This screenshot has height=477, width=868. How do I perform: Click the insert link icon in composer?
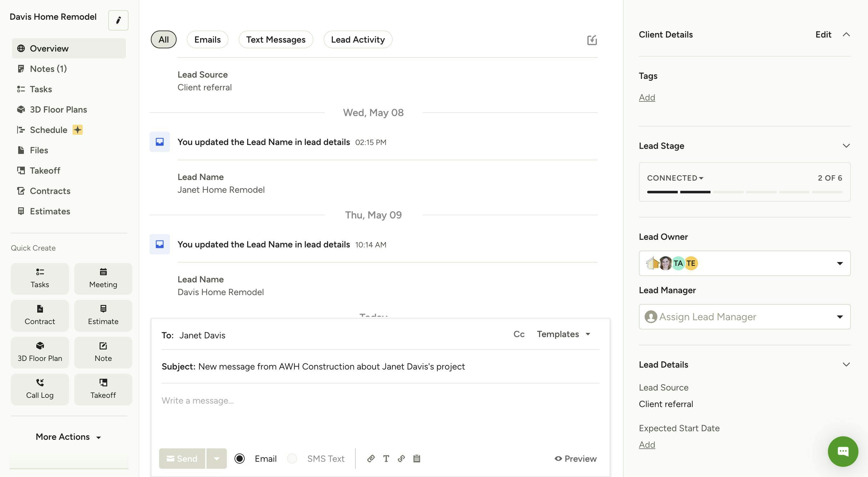coord(401,459)
